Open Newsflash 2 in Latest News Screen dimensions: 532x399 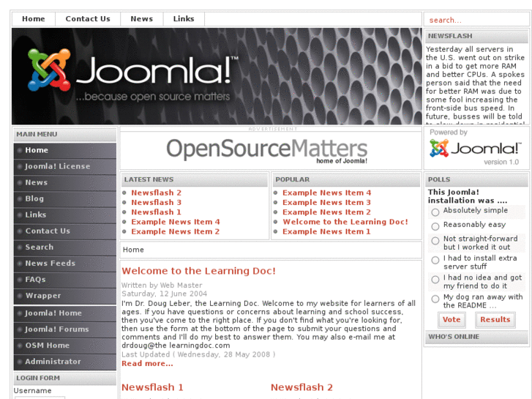[157, 193]
